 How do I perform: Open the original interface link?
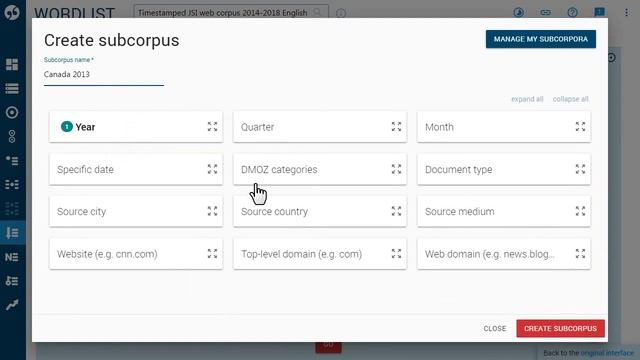(x=607, y=353)
